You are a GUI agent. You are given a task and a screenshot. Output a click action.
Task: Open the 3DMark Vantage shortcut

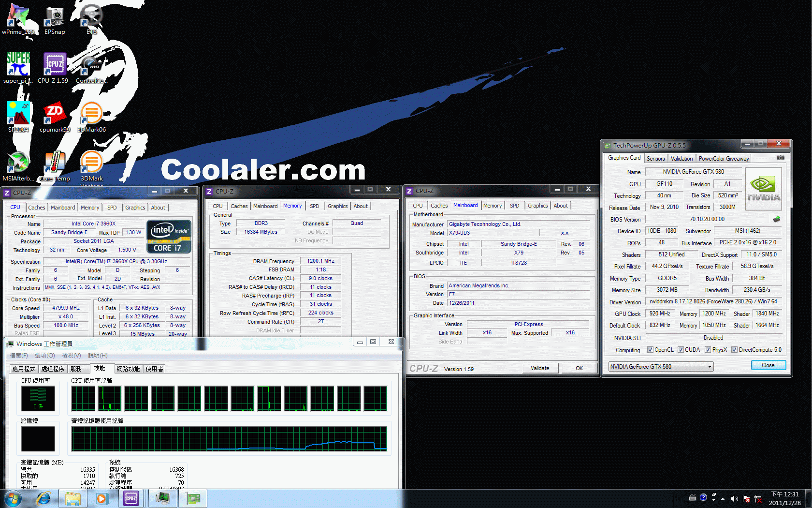tap(91, 168)
